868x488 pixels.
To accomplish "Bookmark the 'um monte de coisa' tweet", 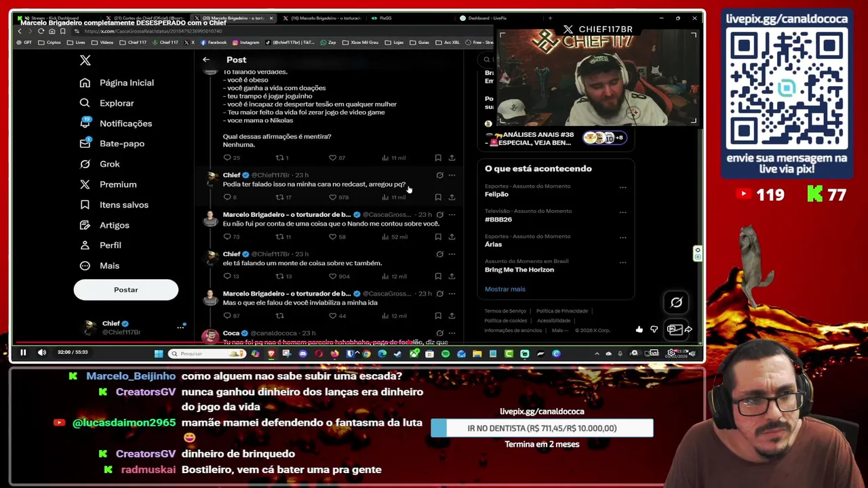I will [x=438, y=277].
